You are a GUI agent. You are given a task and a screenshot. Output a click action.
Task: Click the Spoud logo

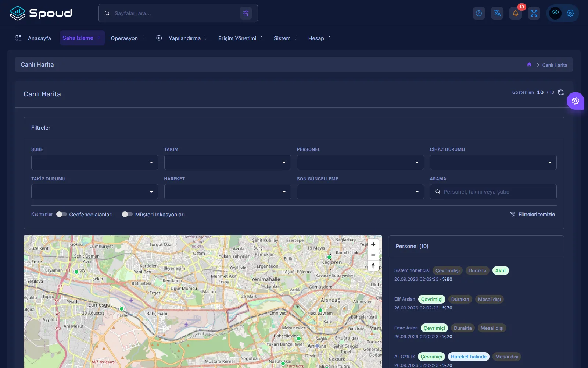(x=41, y=13)
